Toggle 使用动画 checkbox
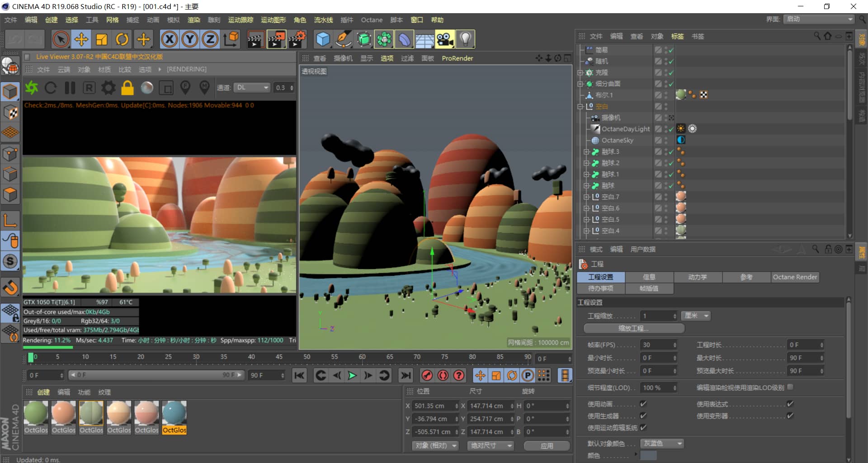868x463 pixels. [x=643, y=404]
